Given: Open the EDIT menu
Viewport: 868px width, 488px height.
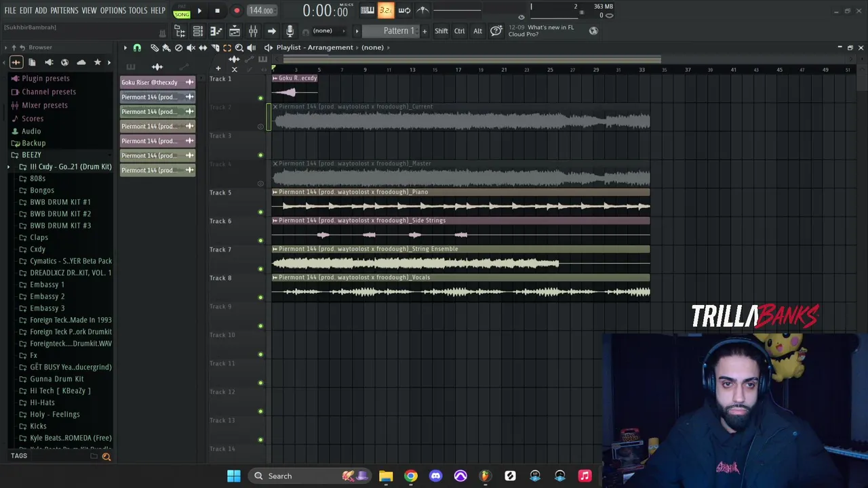Looking at the screenshot, I should (26, 11).
